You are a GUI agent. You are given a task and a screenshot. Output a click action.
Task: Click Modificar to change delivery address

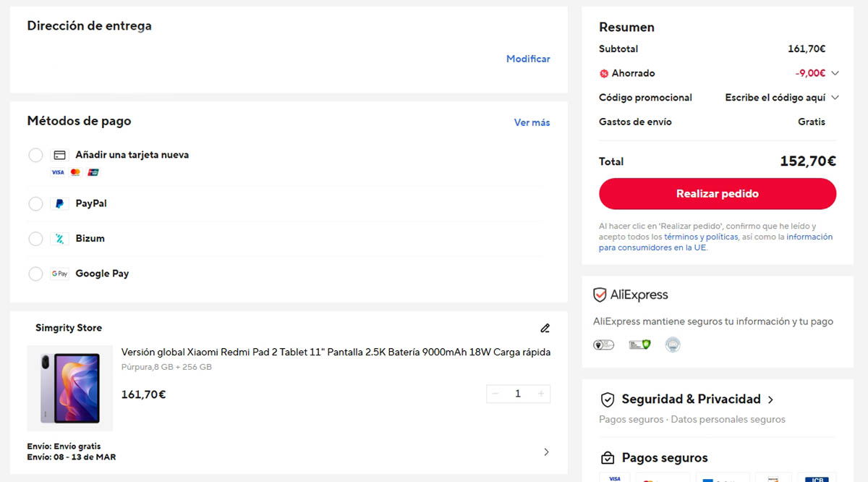[528, 59]
